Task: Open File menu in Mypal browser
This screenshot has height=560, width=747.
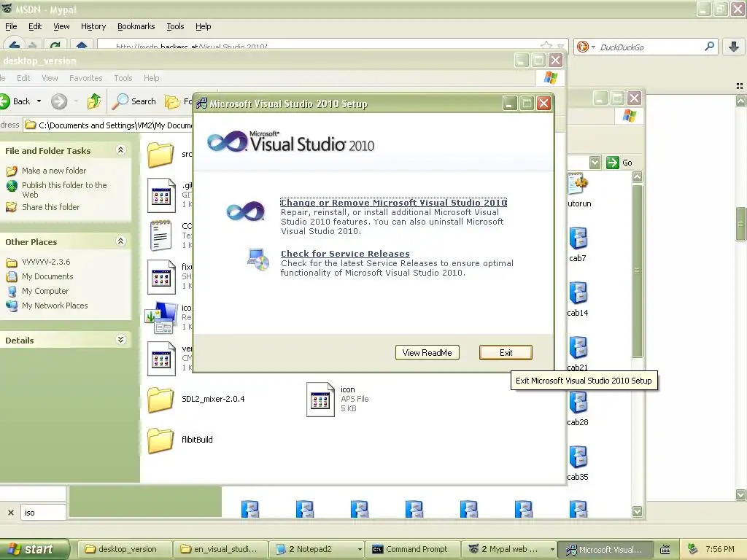Action: 11,27
